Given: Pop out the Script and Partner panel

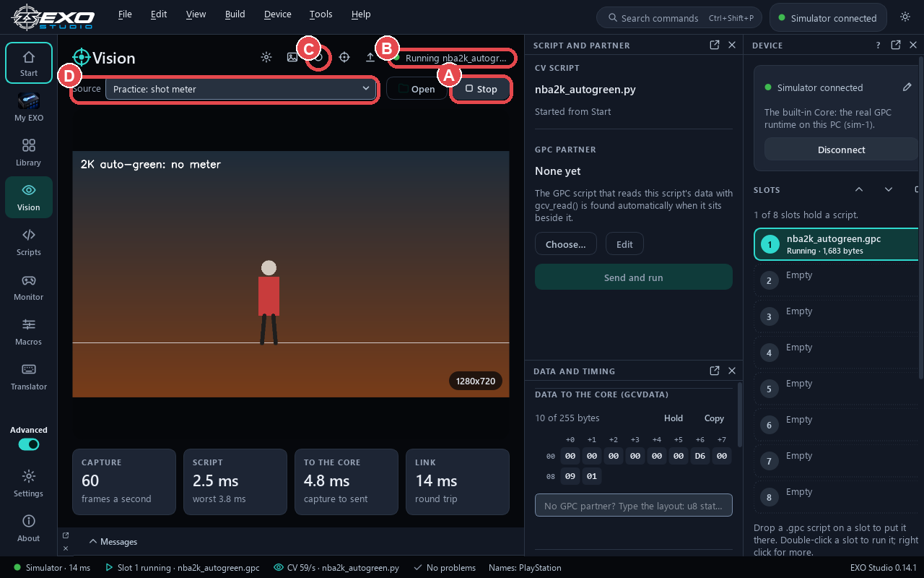Looking at the screenshot, I should [715, 45].
